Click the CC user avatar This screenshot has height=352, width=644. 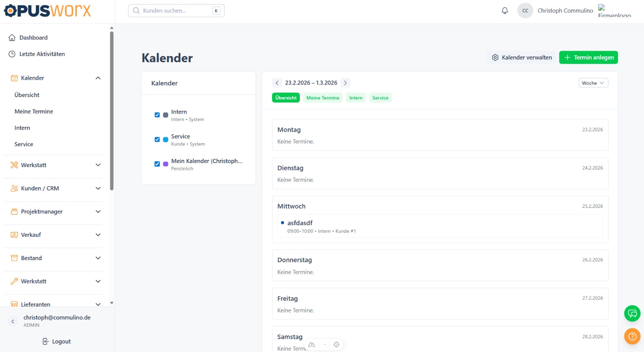pyautogui.click(x=525, y=11)
